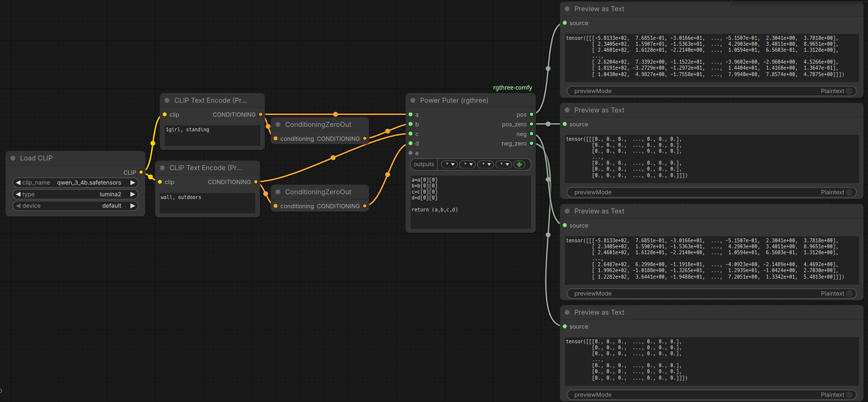Click the unconnected input port e on Power Puter
Viewport: 868px width, 402px height.
(411, 153)
